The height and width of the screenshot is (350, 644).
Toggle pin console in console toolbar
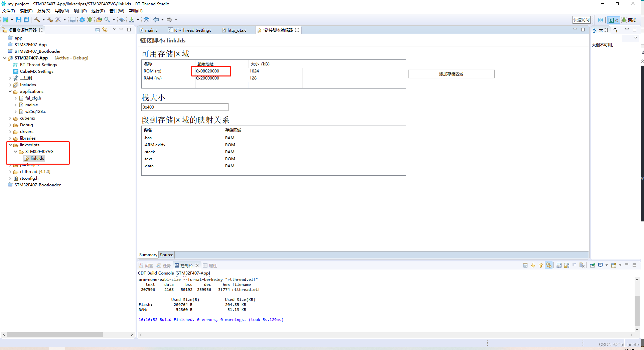593,265
